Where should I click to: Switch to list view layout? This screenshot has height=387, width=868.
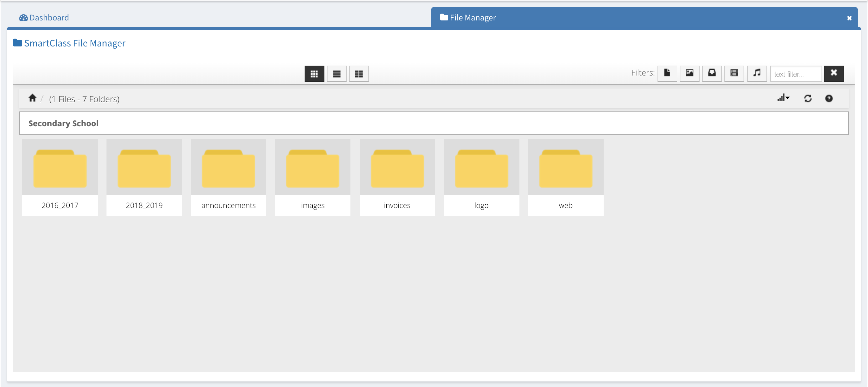pos(336,73)
